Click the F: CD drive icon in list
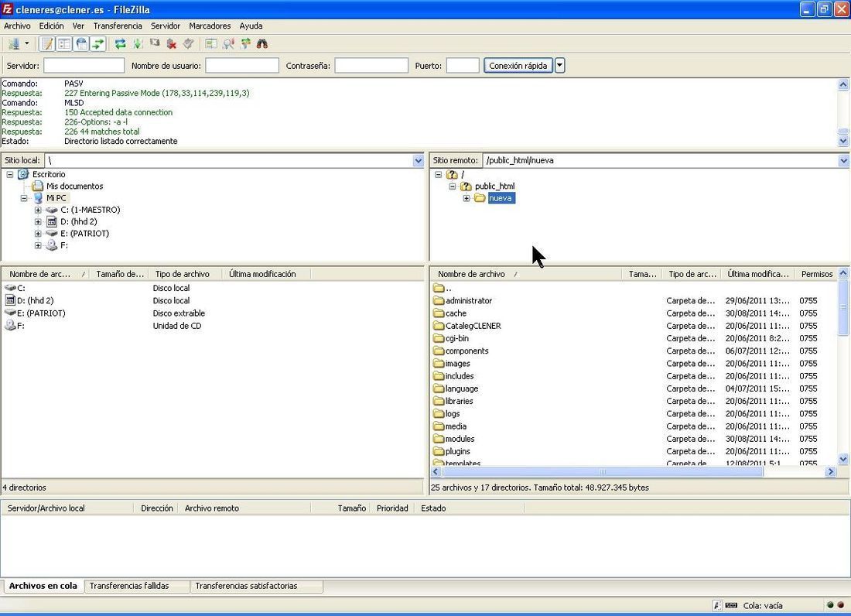The width and height of the screenshot is (851, 616). tap(10, 326)
